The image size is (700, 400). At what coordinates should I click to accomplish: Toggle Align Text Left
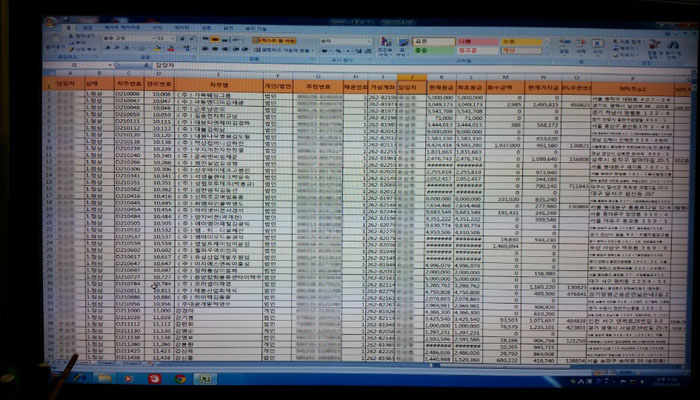tap(205, 49)
